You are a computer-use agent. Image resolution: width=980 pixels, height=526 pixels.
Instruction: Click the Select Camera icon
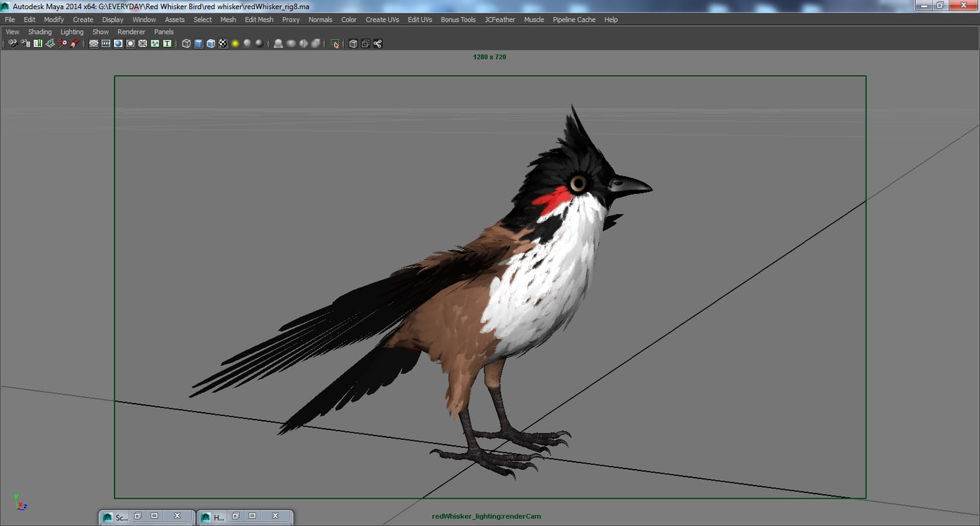pos(13,44)
